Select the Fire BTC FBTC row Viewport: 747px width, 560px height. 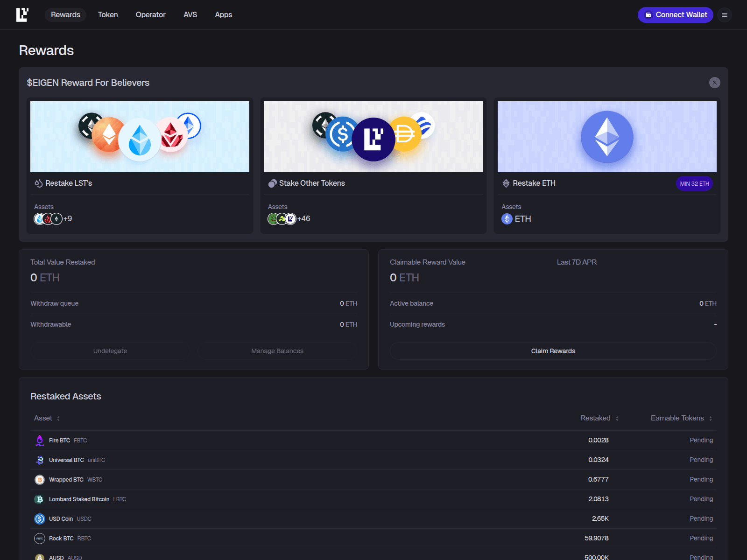(373, 441)
